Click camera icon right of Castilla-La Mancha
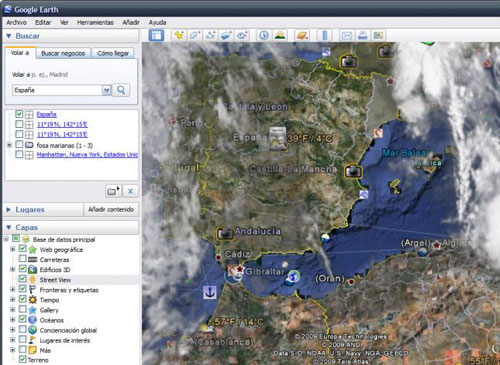The height and width of the screenshot is (365, 500). pos(353,171)
